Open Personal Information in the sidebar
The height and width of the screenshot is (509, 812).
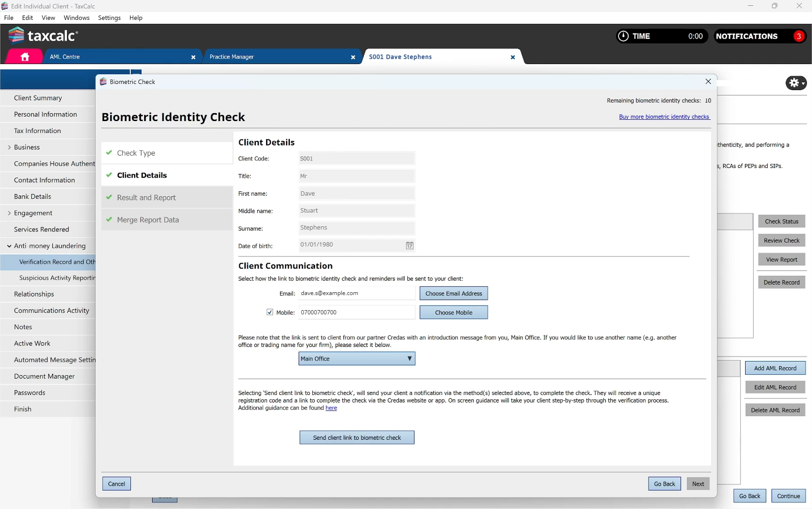pos(48,115)
